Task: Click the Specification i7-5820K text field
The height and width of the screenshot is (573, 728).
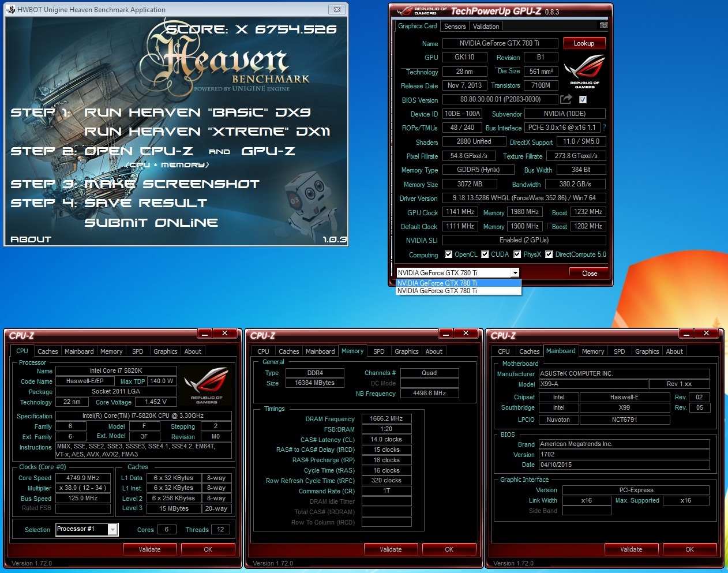Action: click(x=143, y=415)
